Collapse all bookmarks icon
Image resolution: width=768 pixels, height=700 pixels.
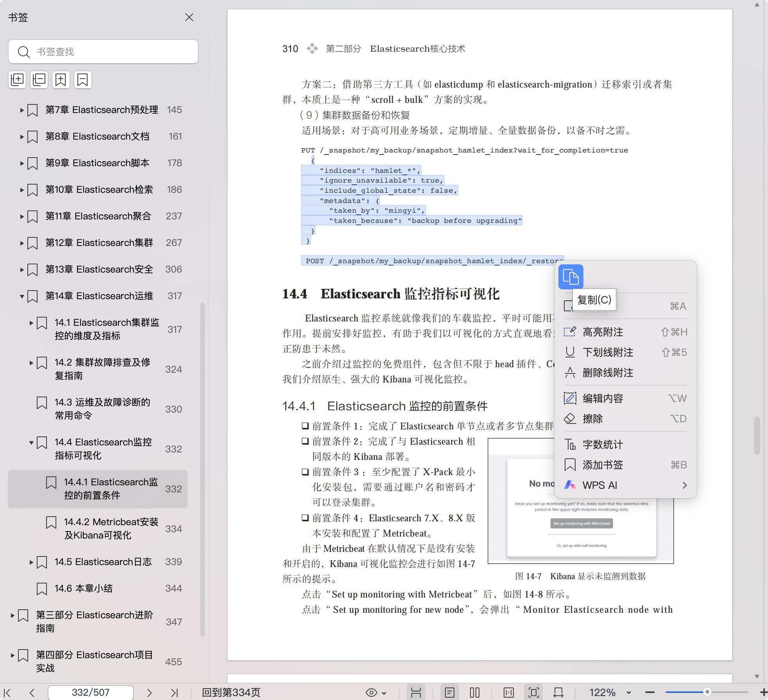click(39, 80)
